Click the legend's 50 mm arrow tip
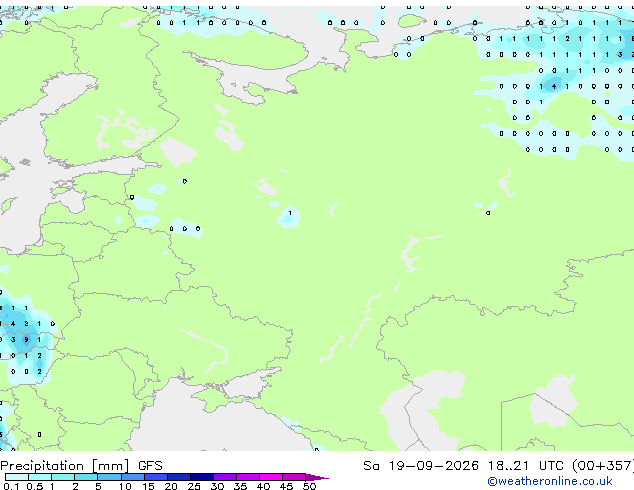The image size is (634, 490). click(x=317, y=478)
